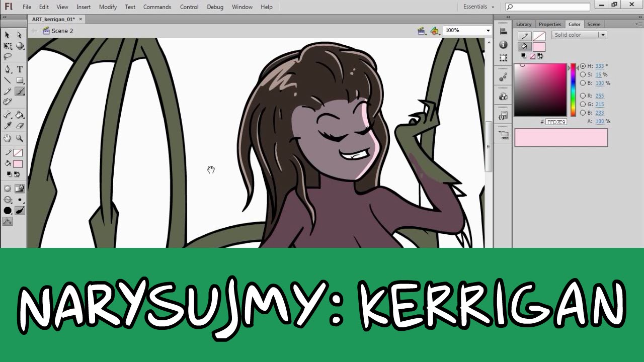Screen dimensions: 644x362
Task: Toggle Lock Fill option in the toolbox
Action: (x=20, y=189)
